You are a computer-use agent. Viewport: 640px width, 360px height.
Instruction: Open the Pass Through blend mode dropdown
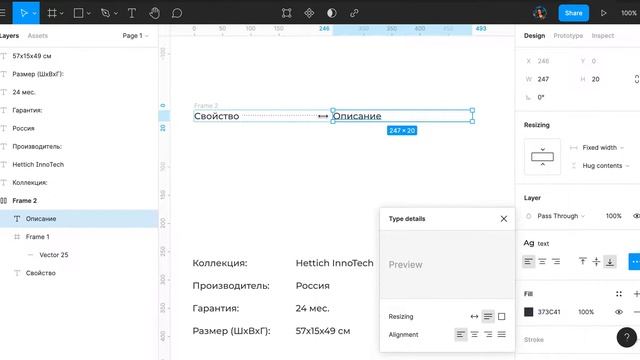561,216
